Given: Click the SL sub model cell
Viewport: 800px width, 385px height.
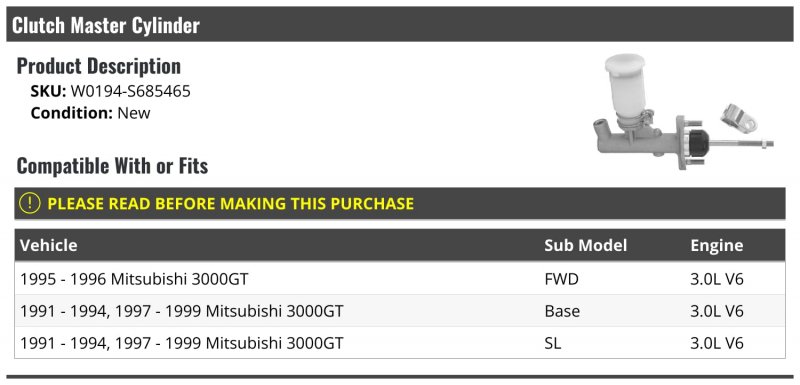Looking at the screenshot, I should click(x=553, y=343).
